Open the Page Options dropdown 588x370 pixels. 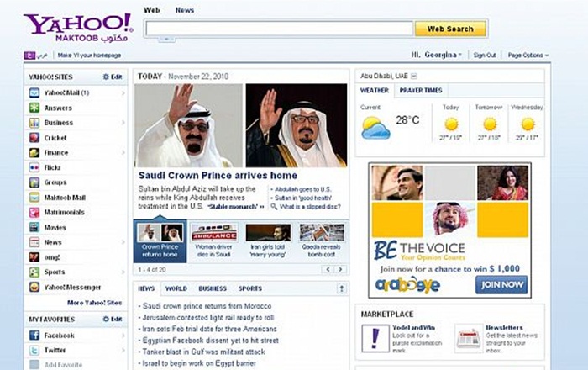[x=528, y=55]
